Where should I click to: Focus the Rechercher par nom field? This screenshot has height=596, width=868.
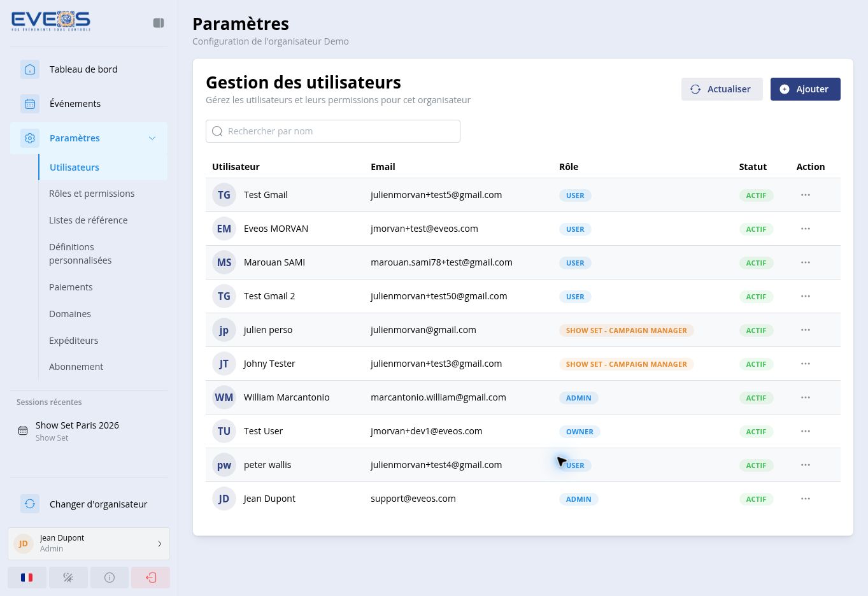pos(333,131)
